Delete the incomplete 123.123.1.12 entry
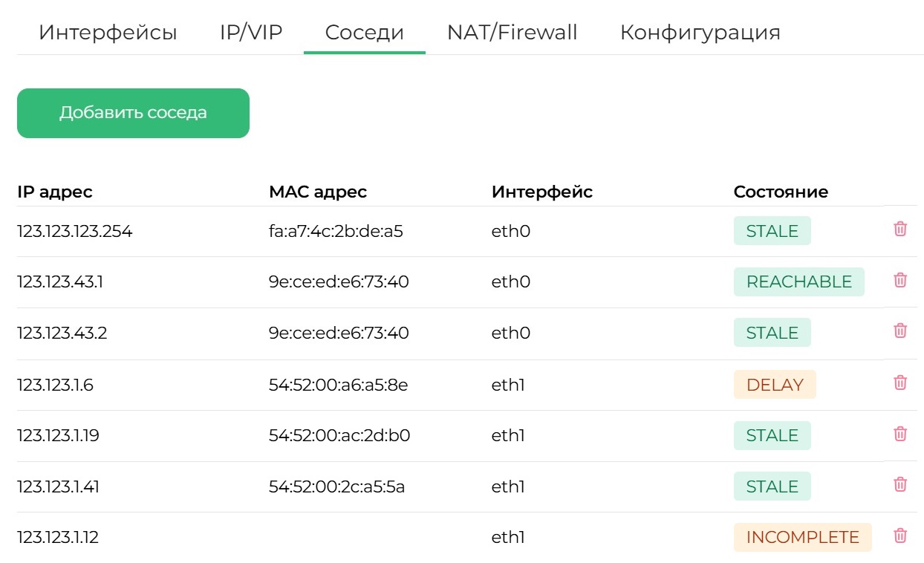This screenshot has width=924, height=563. click(x=899, y=536)
